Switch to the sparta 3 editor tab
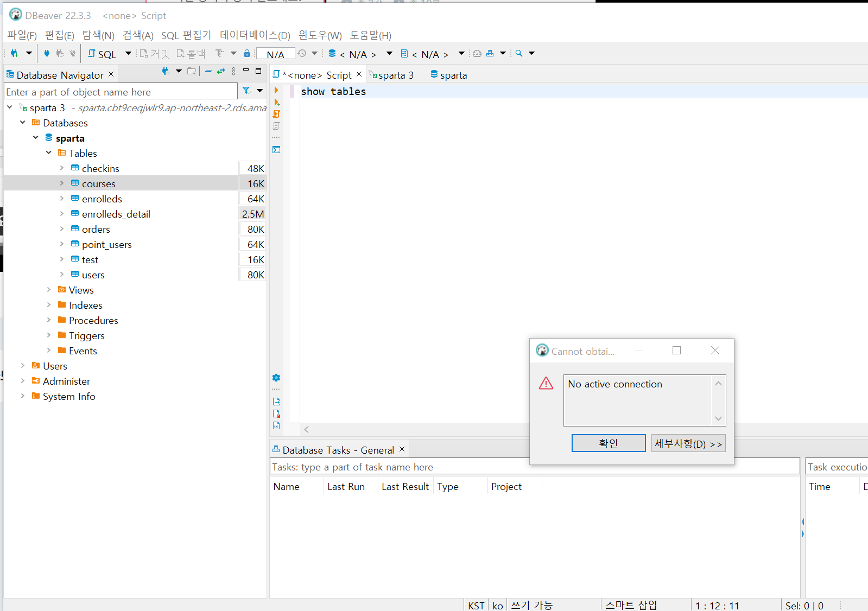The width and height of the screenshot is (868, 611). coord(391,75)
